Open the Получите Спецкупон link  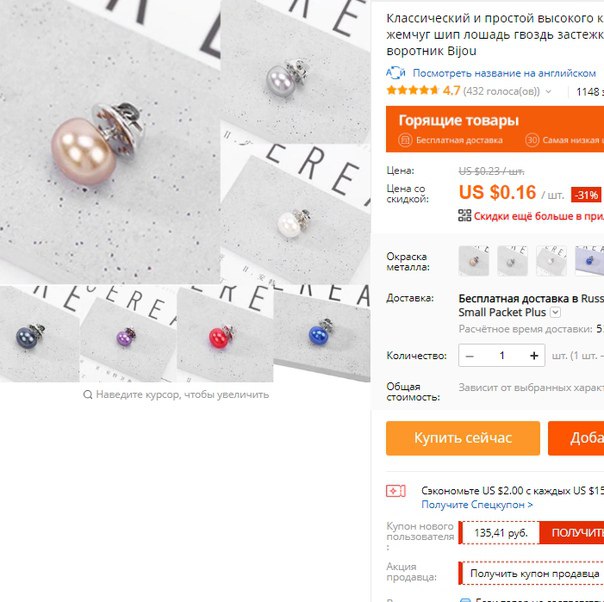(x=477, y=505)
